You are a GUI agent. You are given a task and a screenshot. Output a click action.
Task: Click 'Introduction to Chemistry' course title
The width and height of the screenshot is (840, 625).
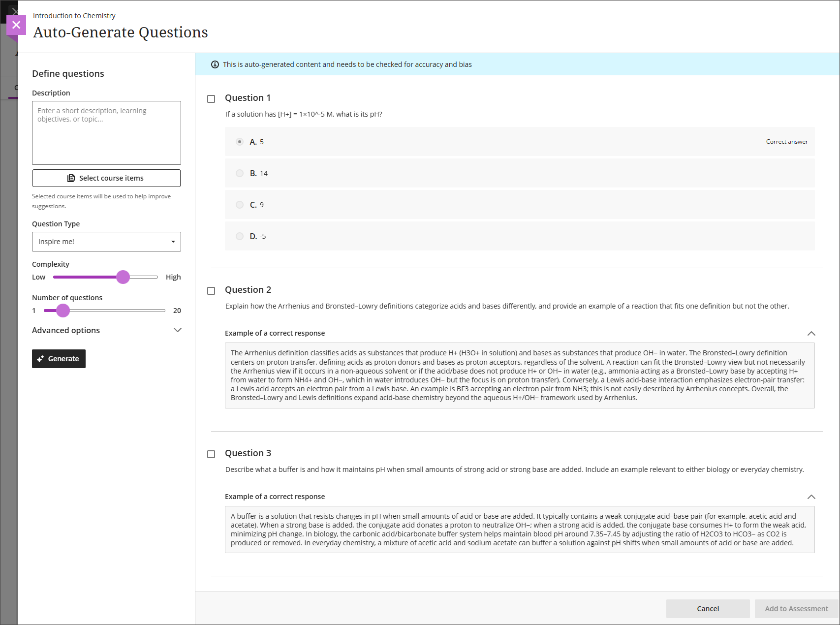[x=74, y=16]
